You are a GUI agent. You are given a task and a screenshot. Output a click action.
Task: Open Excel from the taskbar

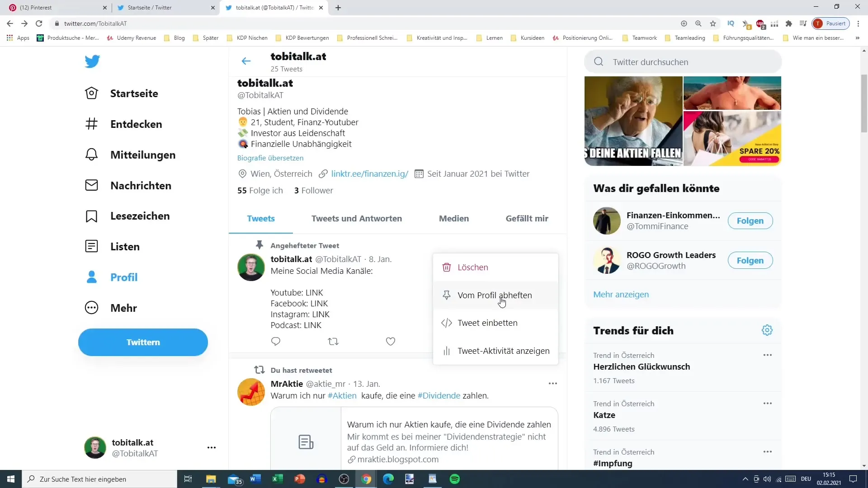(278, 479)
